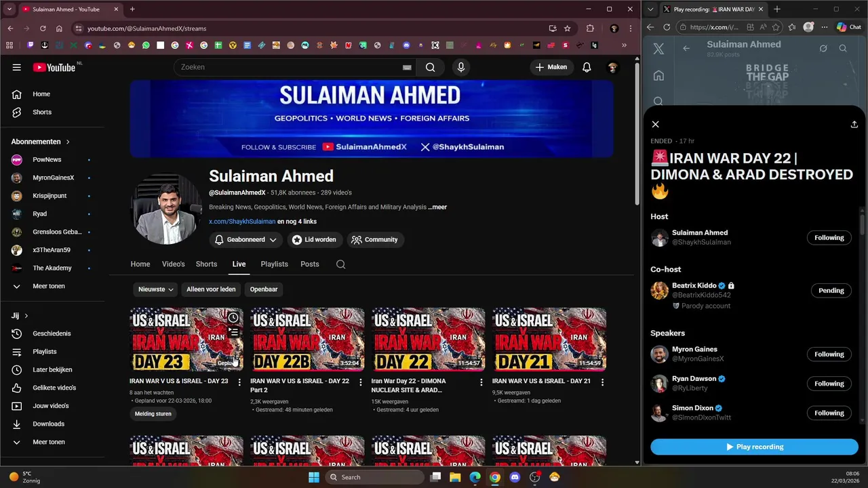This screenshot has width=868, height=488.
Task: Open Chrome tab search dropdown
Action: 9,9
